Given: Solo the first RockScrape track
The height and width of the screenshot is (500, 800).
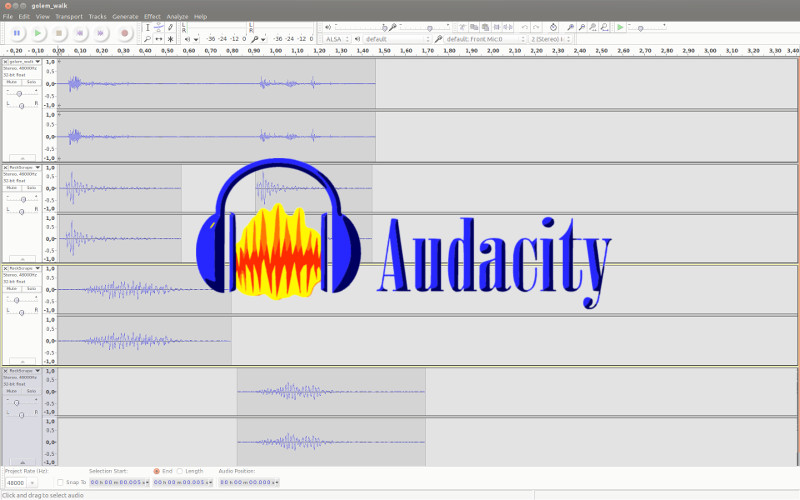Looking at the screenshot, I should (32, 188).
